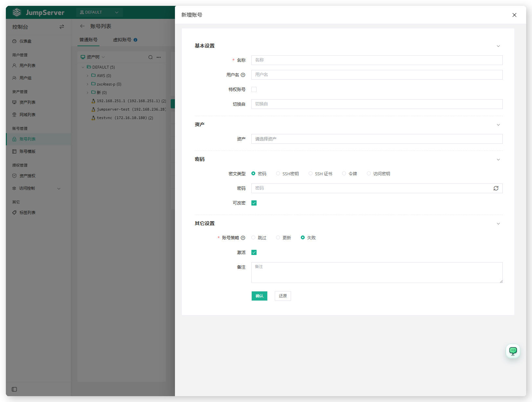Click the search icon in asset tree
This screenshot has height=402, width=532.
151,57
